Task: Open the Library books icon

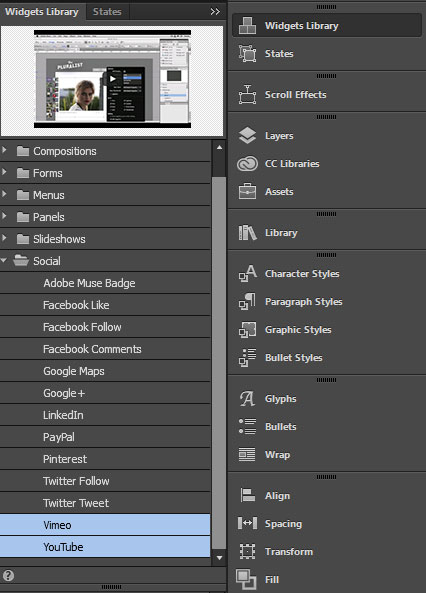Action: pyautogui.click(x=247, y=233)
